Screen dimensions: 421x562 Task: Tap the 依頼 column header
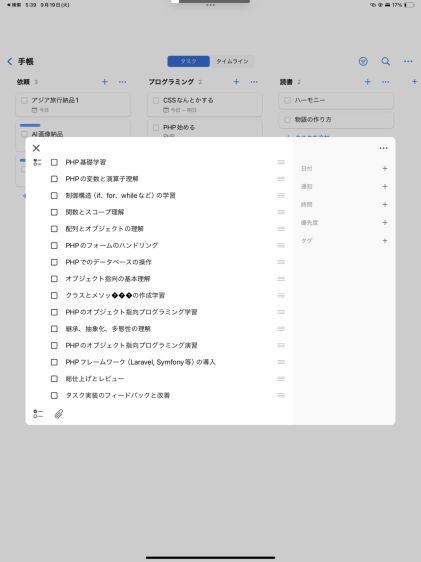click(x=23, y=82)
